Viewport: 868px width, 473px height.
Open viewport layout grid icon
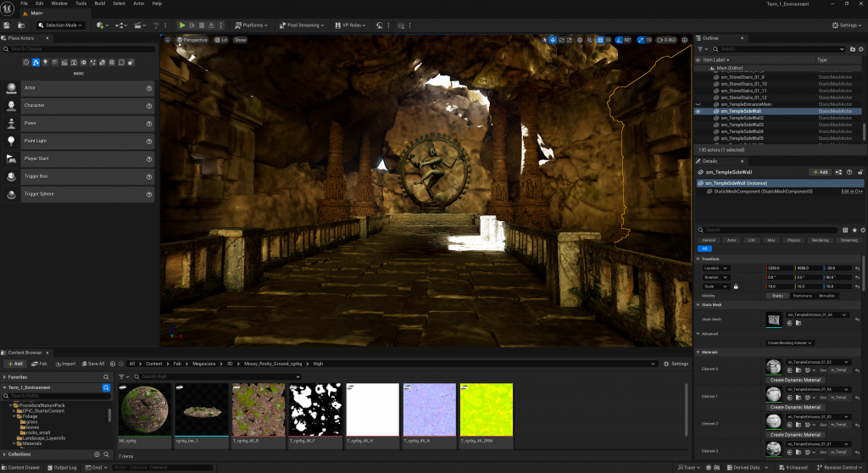tap(685, 40)
